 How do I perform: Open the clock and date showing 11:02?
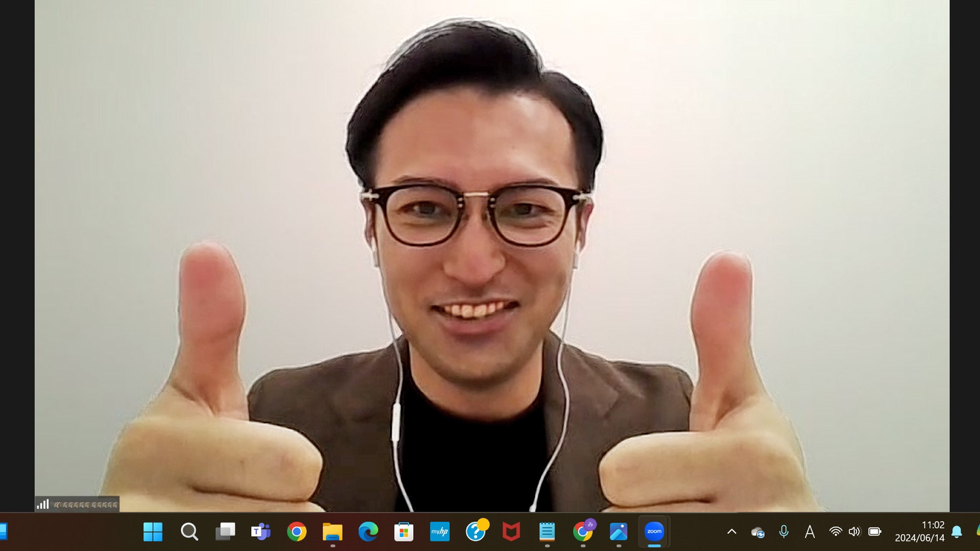click(919, 531)
